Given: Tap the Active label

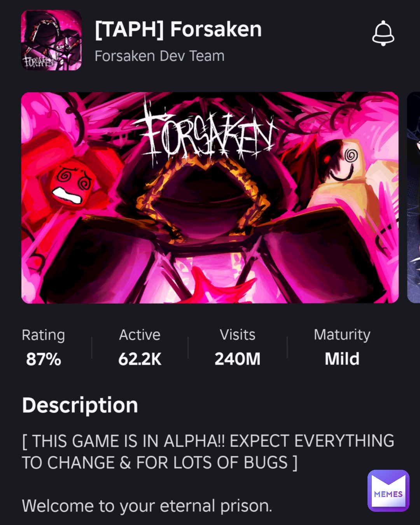Looking at the screenshot, I should click(140, 335).
